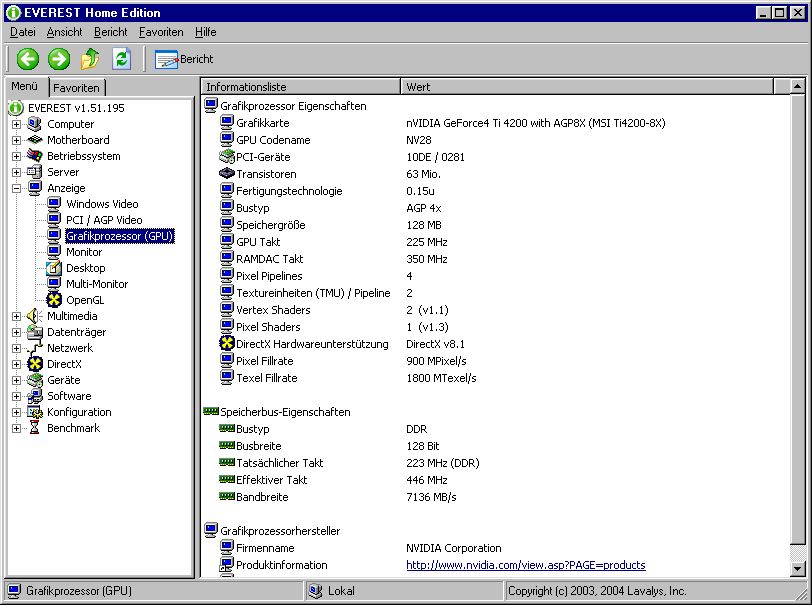Click PCI-Geräte row card icon
The width and height of the screenshot is (812, 606).
coord(227,156)
